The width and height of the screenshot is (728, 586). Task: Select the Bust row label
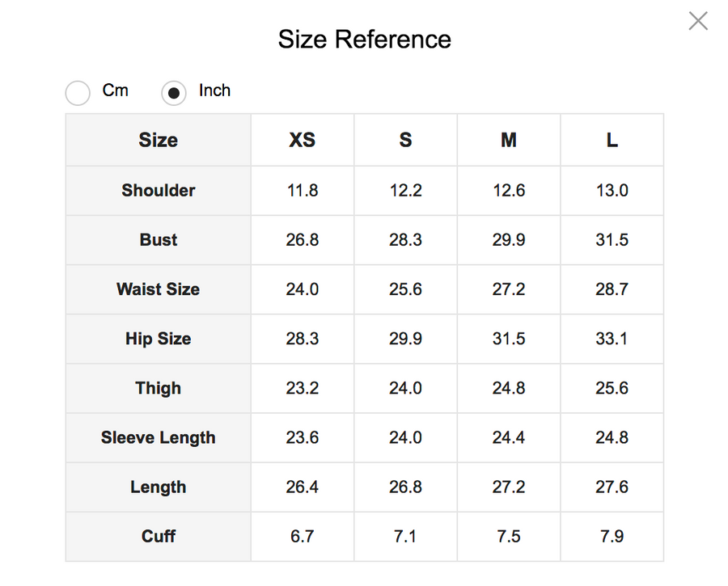[159, 240]
